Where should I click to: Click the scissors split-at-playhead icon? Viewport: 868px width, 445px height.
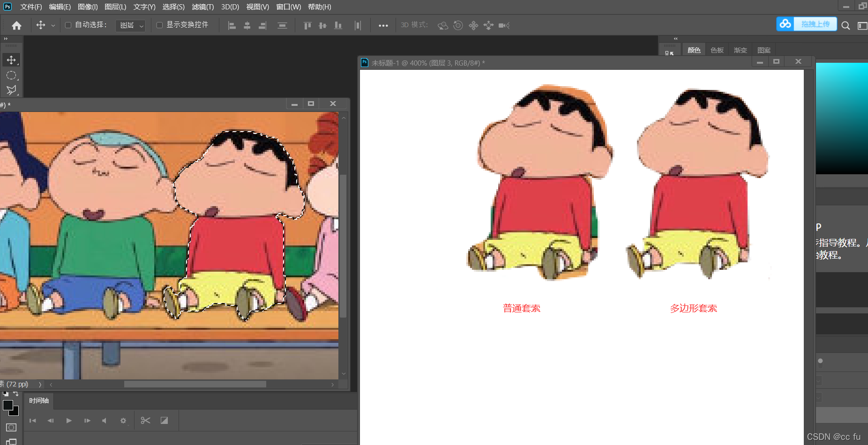[x=145, y=421]
